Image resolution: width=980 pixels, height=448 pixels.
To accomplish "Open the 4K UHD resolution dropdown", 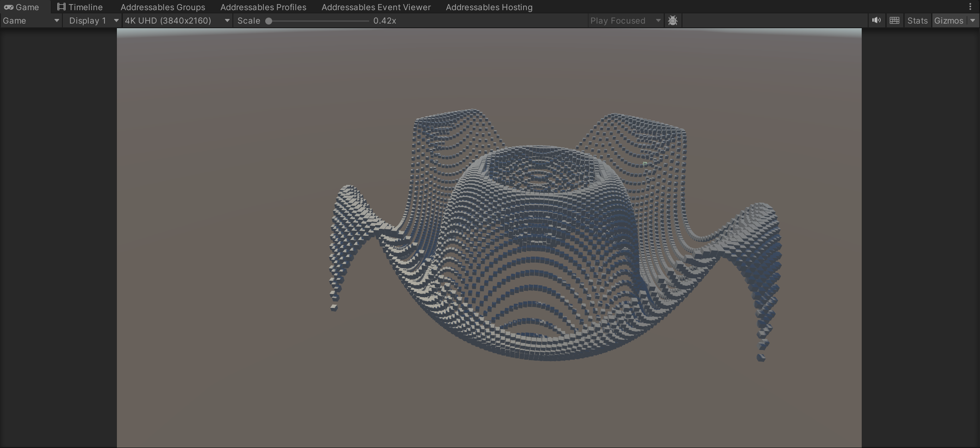I will (177, 21).
